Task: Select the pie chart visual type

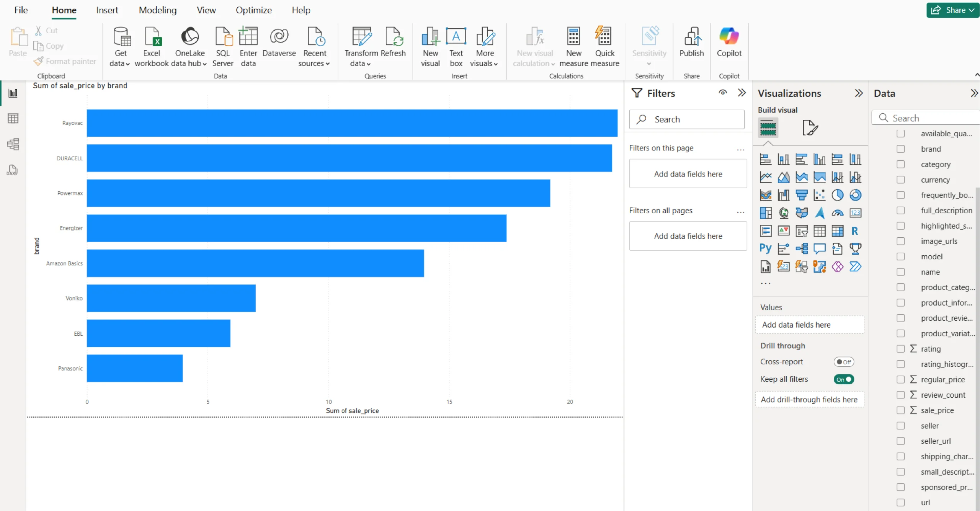Action: click(837, 195)
